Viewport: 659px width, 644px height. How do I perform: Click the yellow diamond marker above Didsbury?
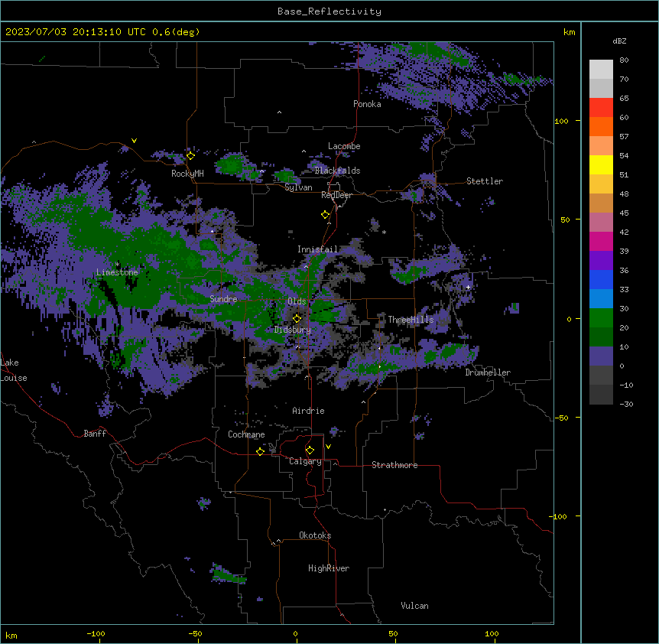click(297, 318)
